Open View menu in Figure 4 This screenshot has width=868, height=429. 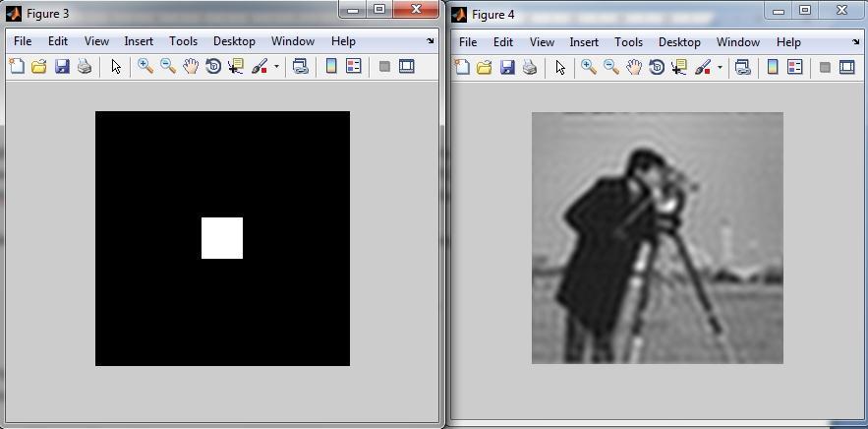[542, 42]
